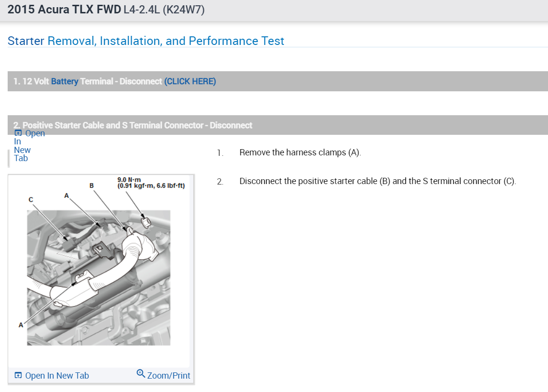Click the text 'Disconnect the positive starter cable (B)'
This screenshot has width=548, height=392.
tap(315, 181)
